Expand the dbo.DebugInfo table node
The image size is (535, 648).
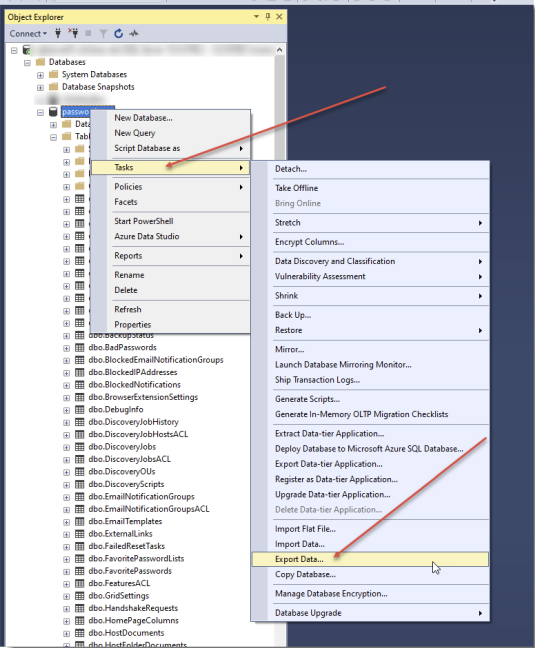click(67, 410)
